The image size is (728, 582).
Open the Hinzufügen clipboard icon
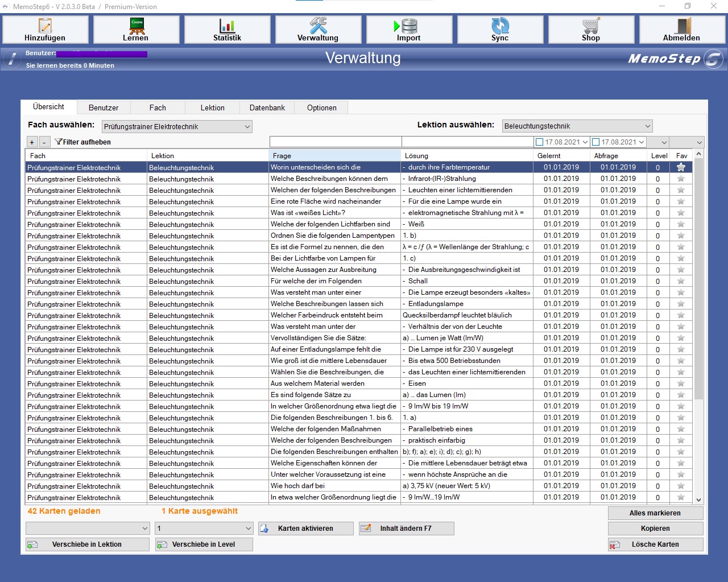(x=45, y=26)
